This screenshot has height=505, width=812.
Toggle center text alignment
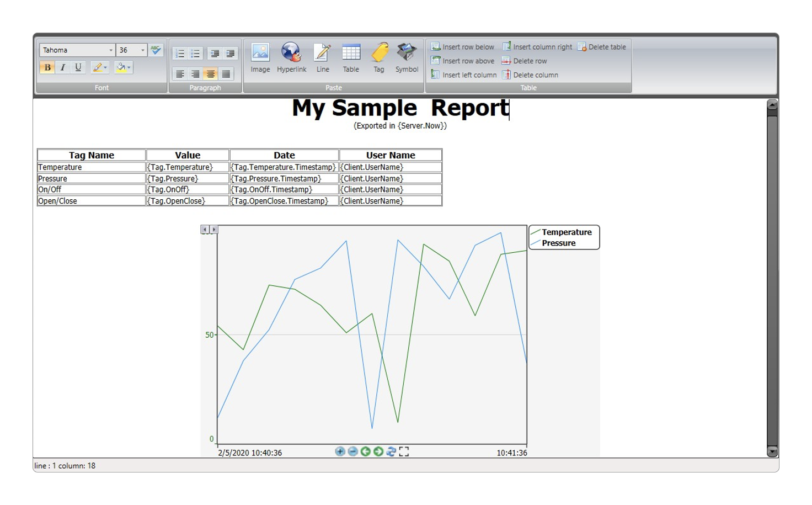[x=210, y=74]
